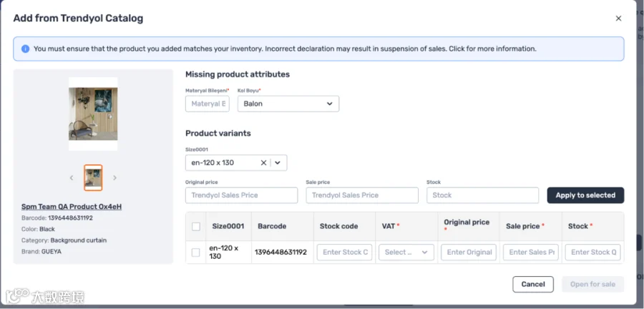Click the Stock code column header

click(339, 226)
